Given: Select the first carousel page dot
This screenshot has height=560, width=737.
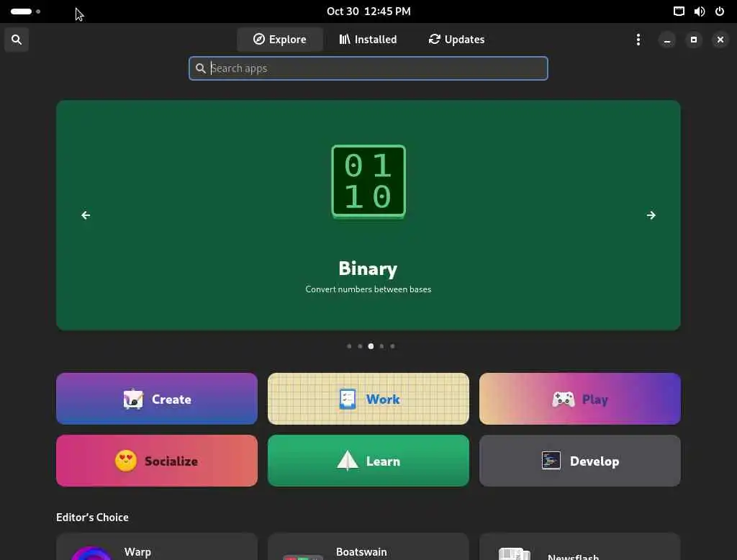Looking at the screenshot, I should tap(349, 346).
